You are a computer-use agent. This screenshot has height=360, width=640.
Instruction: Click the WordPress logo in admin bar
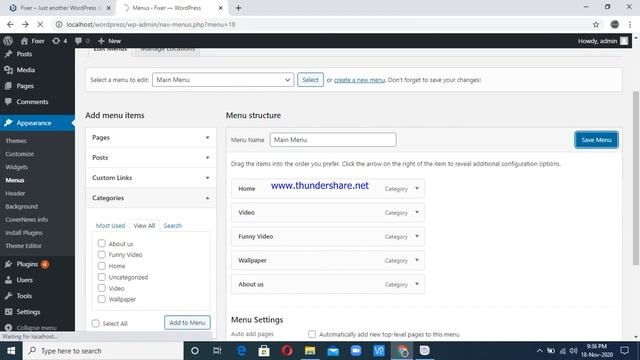pos(8,41)
